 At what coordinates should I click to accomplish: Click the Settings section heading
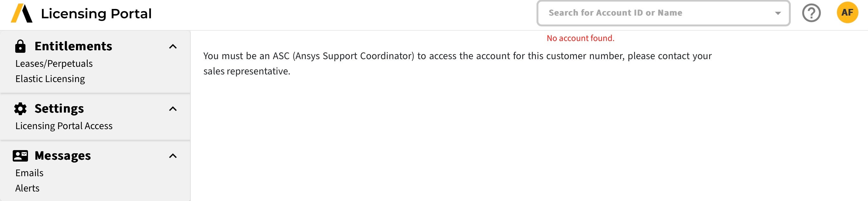[59, 108]
